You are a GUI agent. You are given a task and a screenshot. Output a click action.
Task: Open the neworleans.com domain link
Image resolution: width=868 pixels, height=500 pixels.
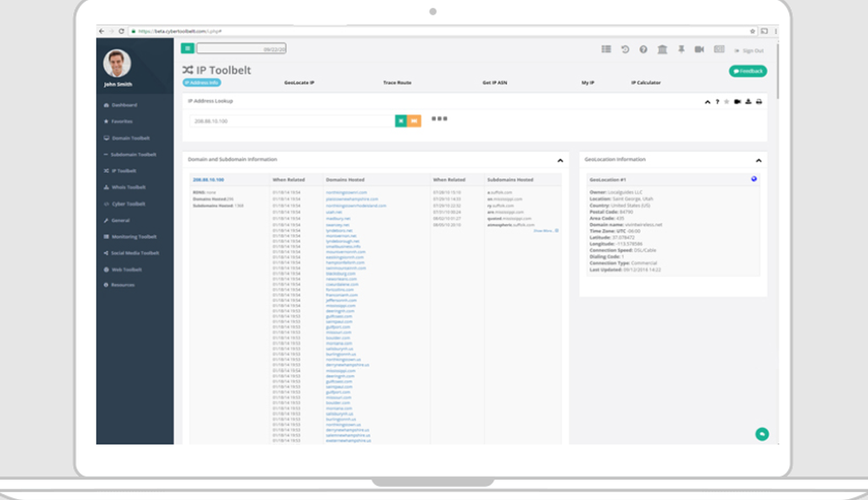pyautogui.click(x=341, y=279)
